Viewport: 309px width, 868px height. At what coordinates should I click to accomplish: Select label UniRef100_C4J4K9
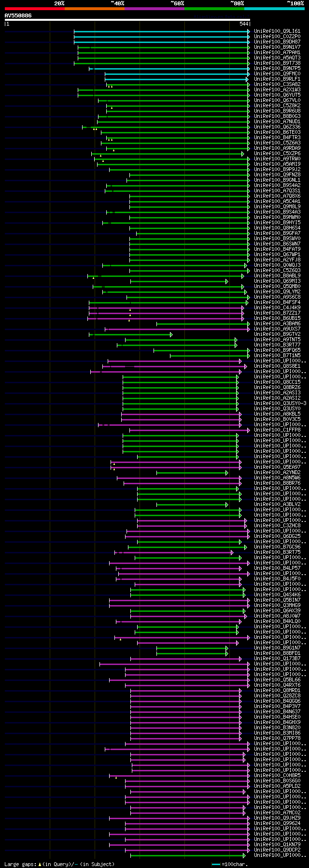click(277, 308)
